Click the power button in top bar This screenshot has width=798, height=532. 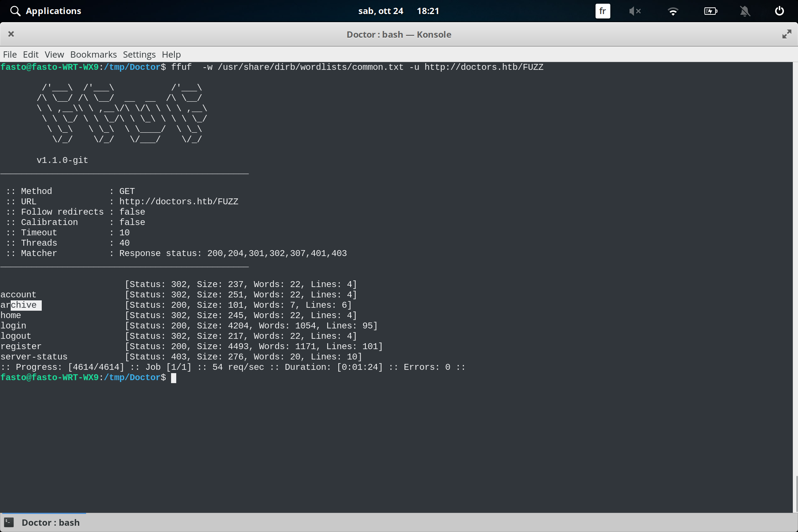pos(778,11)
